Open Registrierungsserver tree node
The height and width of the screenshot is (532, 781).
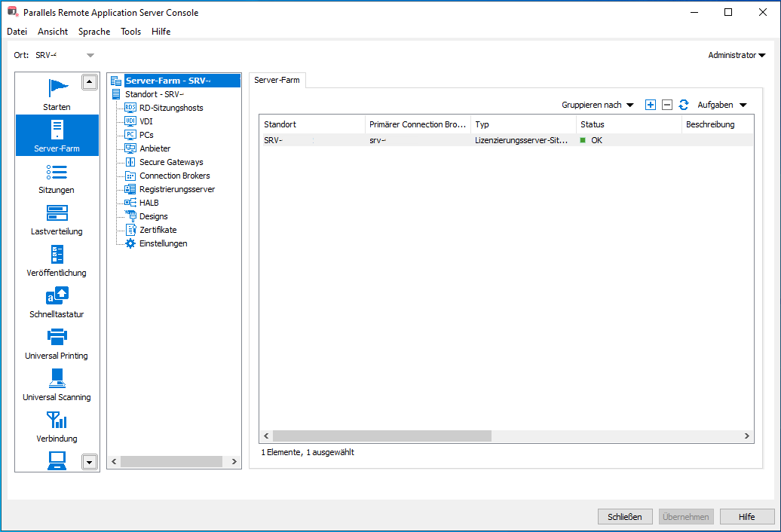[x=177, y=189]
